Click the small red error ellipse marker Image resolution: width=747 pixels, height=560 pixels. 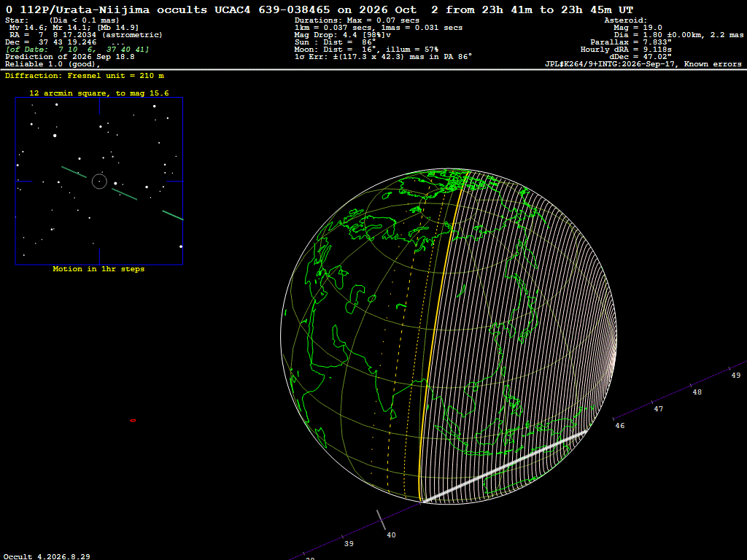point(133,421)
